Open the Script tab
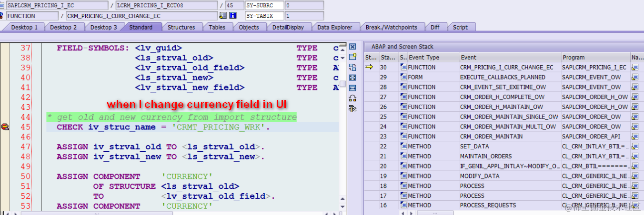The width and height of the screenshot is (644, 215). pyautogui.click(x=460, y=27)
